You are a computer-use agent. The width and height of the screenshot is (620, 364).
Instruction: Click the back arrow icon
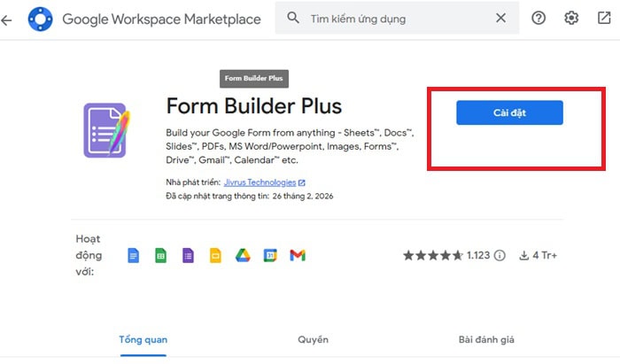(7, 19)
